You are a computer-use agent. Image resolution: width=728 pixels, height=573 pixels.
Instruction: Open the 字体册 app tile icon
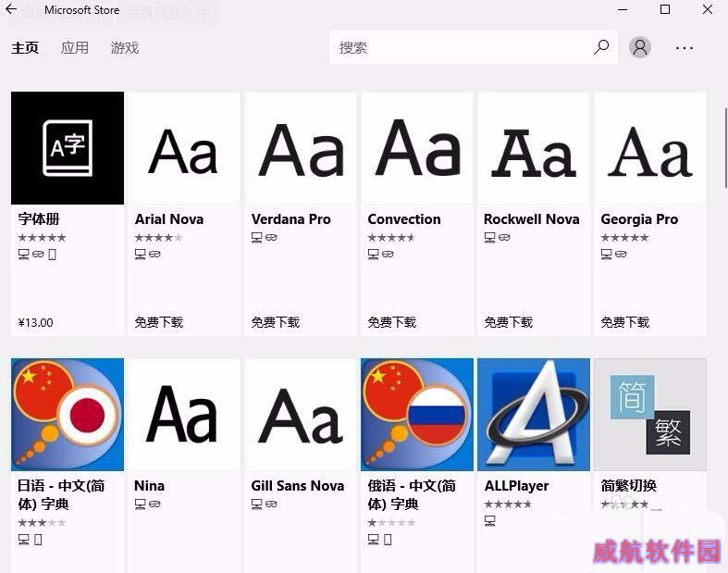coord(68,148)
